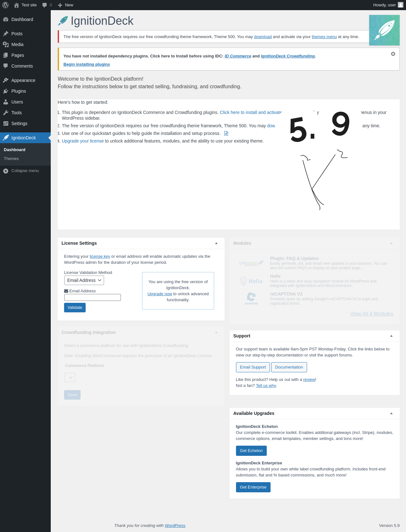Click 'Welcome to the IgnitionDeck platform!' text

pyautogui.click(x=101, y=79)
